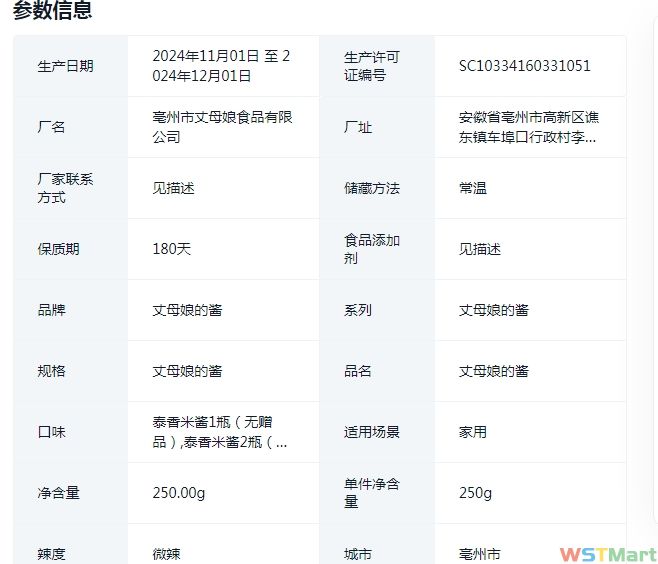Select the production date range value
Image resolution: width=658 pixels, height=564 pixels.
[x=221, y=66]
